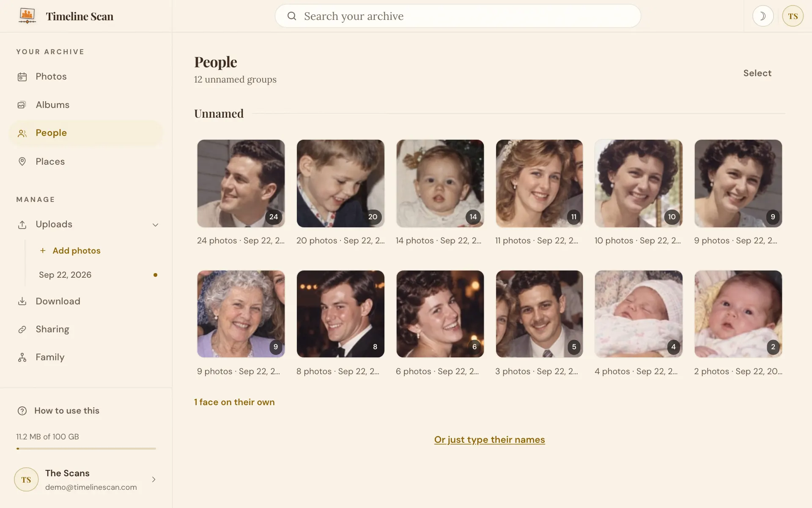Open the 2 photos baby group

pyautogui.click(x=738, y=314)
